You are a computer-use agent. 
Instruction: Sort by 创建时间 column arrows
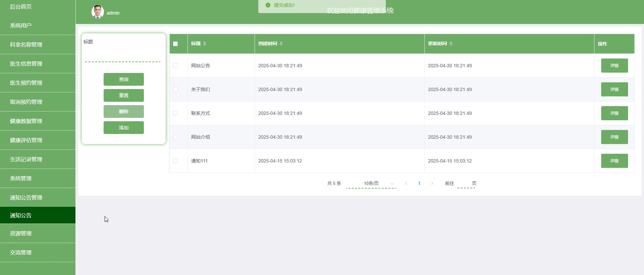[281, 43]
